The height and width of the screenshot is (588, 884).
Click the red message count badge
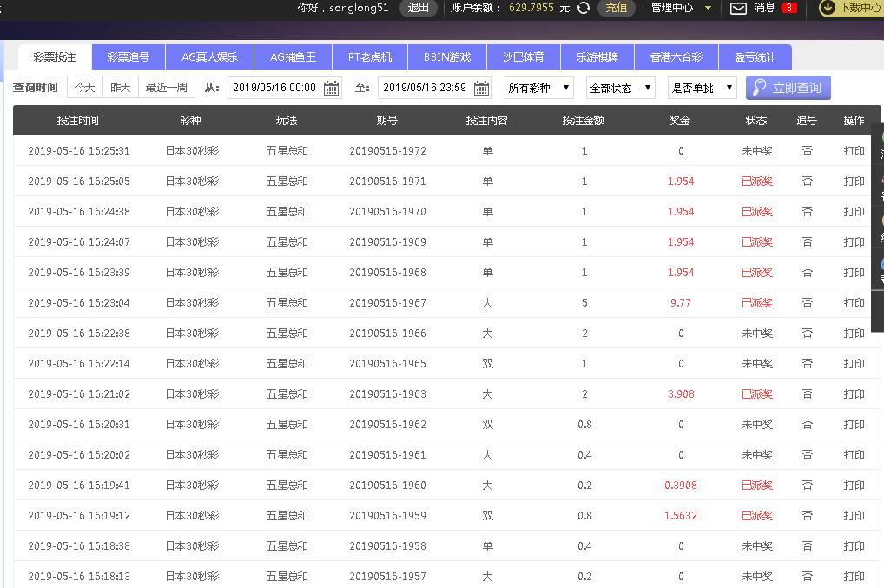788,8
